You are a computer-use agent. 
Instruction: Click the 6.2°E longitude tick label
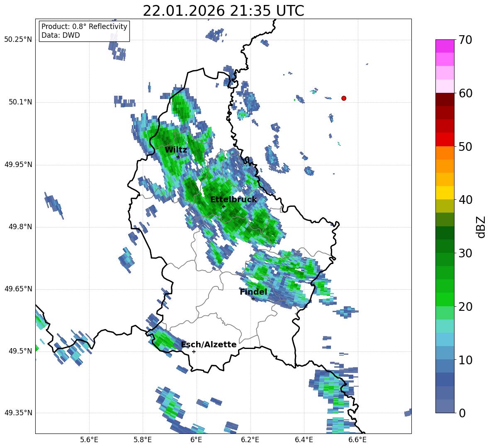[250, 440]
